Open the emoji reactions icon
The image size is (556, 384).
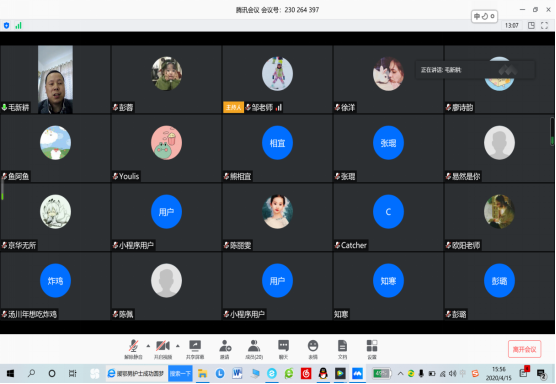click(313, 349)
